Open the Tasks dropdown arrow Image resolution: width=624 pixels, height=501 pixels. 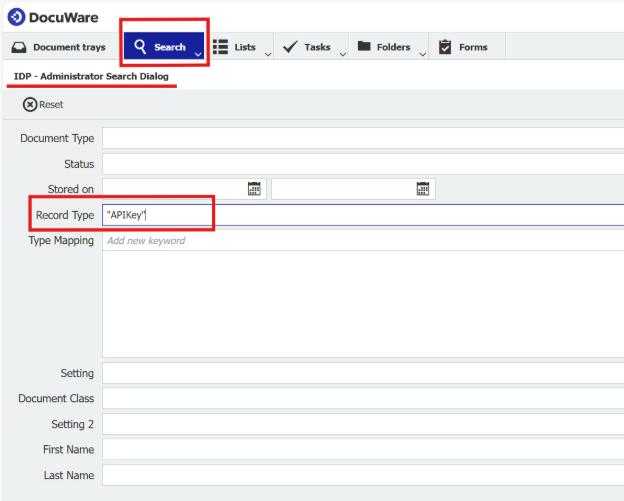pos(341,54)
